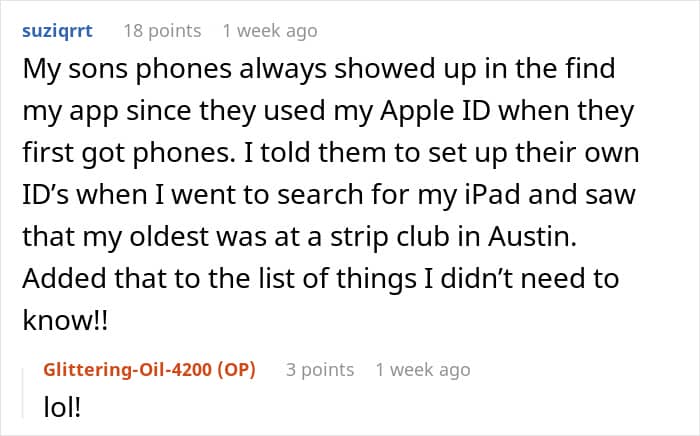
Task: Click the sentence starting "Added that to"
Action: coord(321,299)
